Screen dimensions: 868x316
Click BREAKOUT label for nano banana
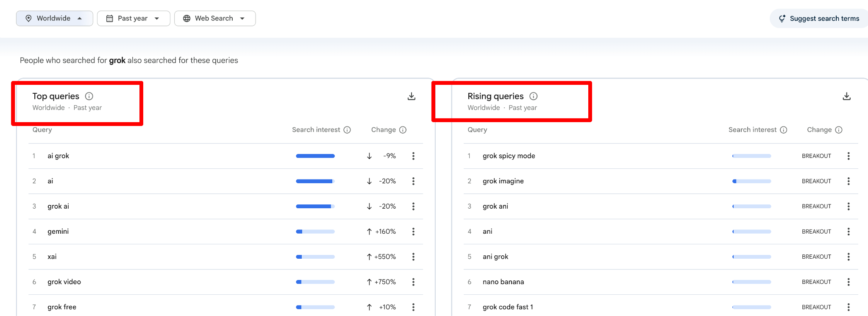click(x=816, y=282)
